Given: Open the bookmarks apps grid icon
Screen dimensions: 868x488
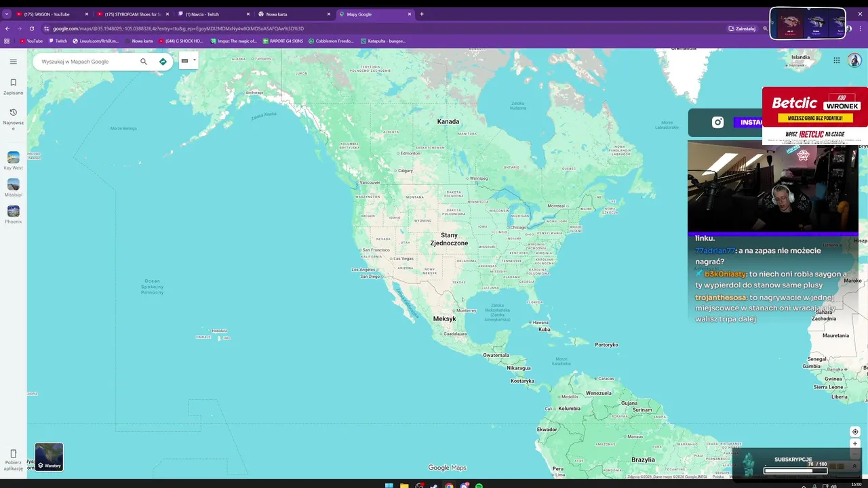Looking at the screenshot, I should (x=7, y=41).
